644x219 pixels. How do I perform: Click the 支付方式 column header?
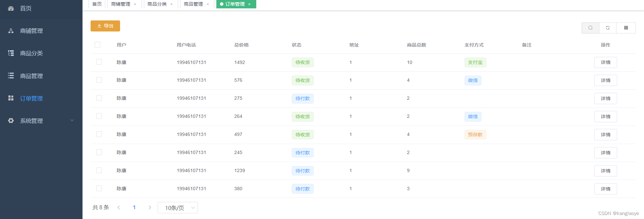pos(474,45)
